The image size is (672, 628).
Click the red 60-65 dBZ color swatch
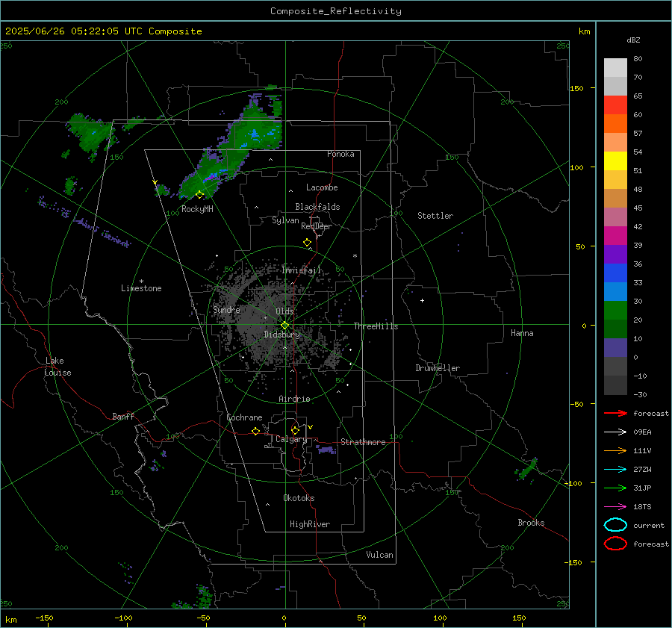point(615,105)
